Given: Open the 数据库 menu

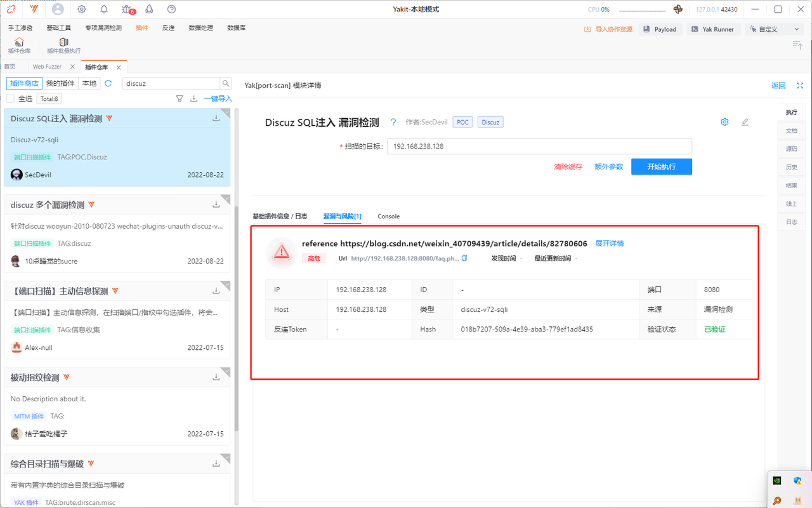Looking at the screenshot, I should point(237,28).
